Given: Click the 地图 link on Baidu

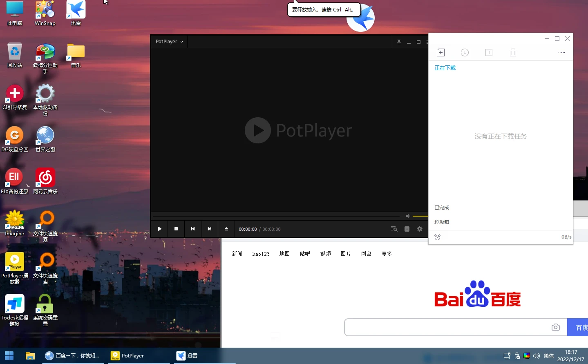Looking at the screenshot, I should click(284, 254).
